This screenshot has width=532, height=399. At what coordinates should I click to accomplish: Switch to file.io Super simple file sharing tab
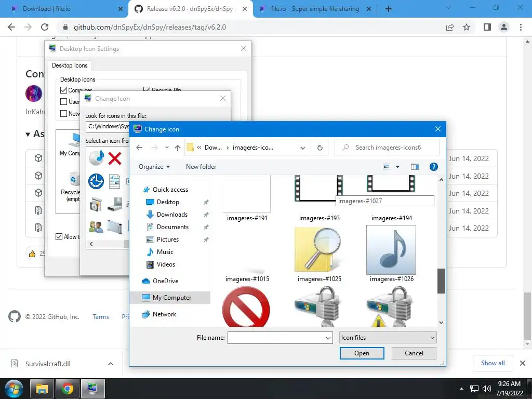314,9
